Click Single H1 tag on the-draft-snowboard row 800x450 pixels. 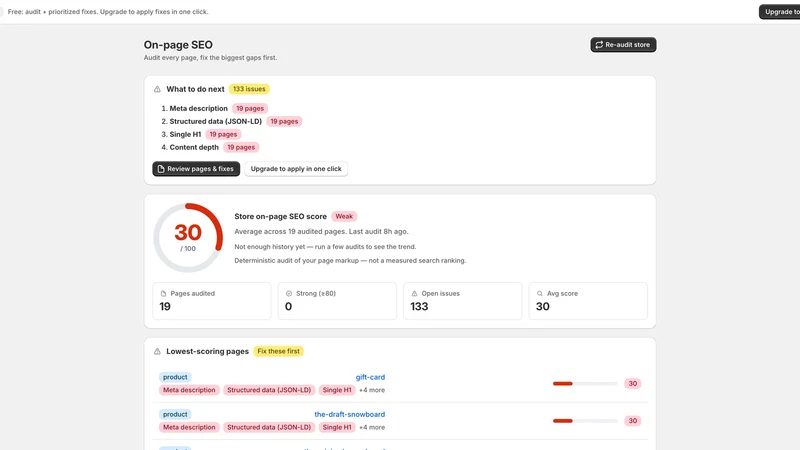tap(337, 427)
